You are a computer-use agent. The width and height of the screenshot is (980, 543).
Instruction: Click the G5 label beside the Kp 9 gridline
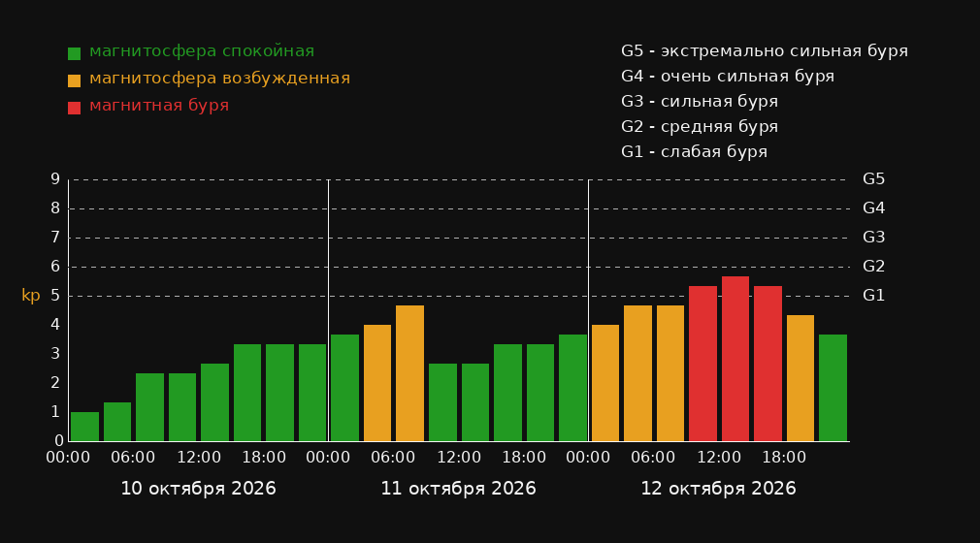[873, 179]
